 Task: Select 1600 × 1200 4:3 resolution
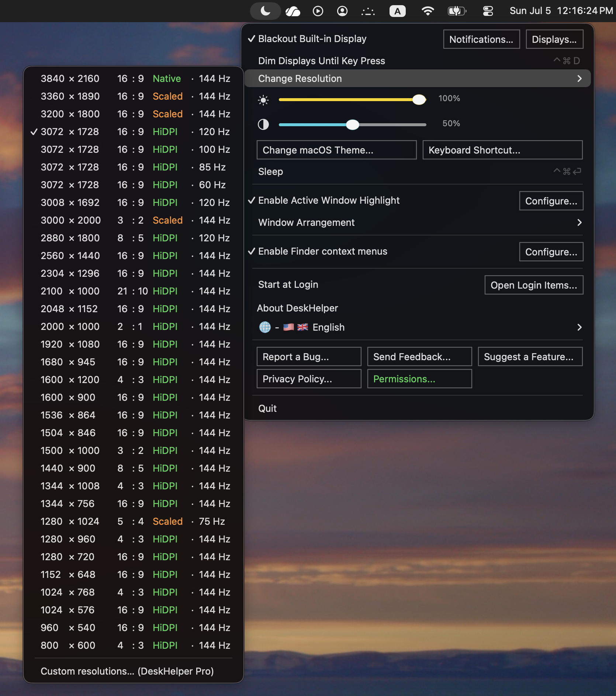134,380
